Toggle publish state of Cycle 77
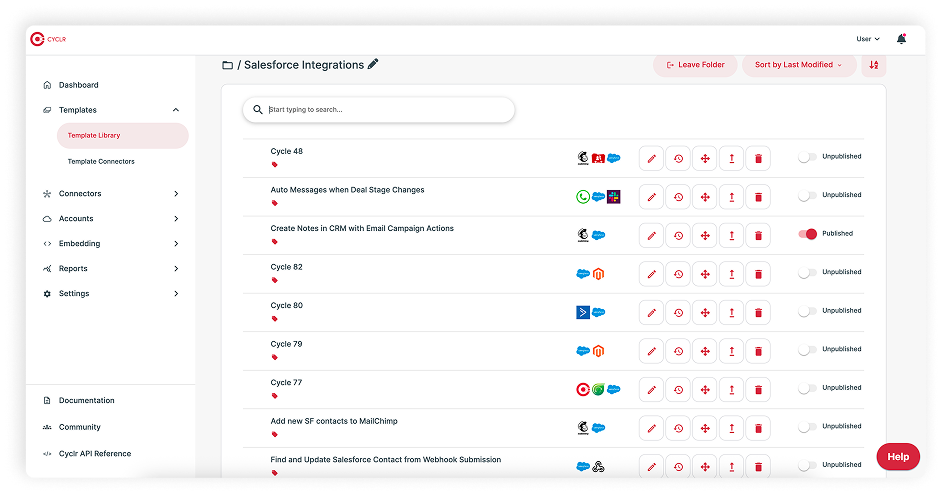This screenshot has width=941, height=493. click(x=807, y=388)
